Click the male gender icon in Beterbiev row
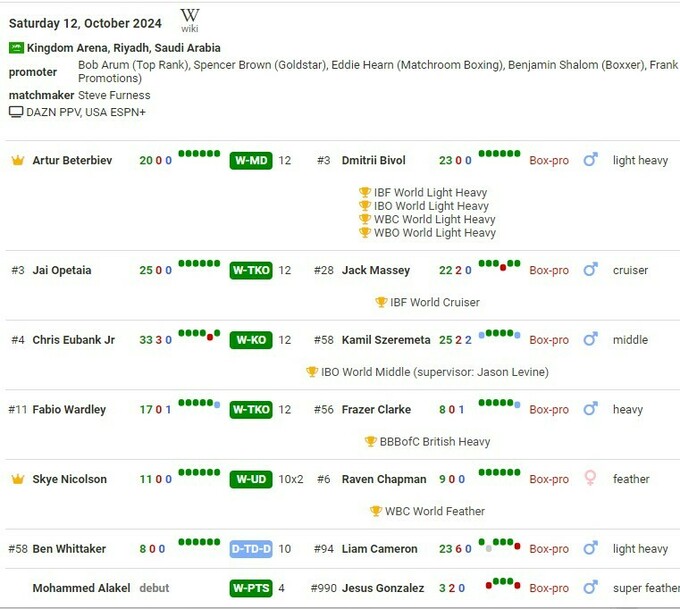The height and width of the screenshot is (609, 680). point(591,160)
